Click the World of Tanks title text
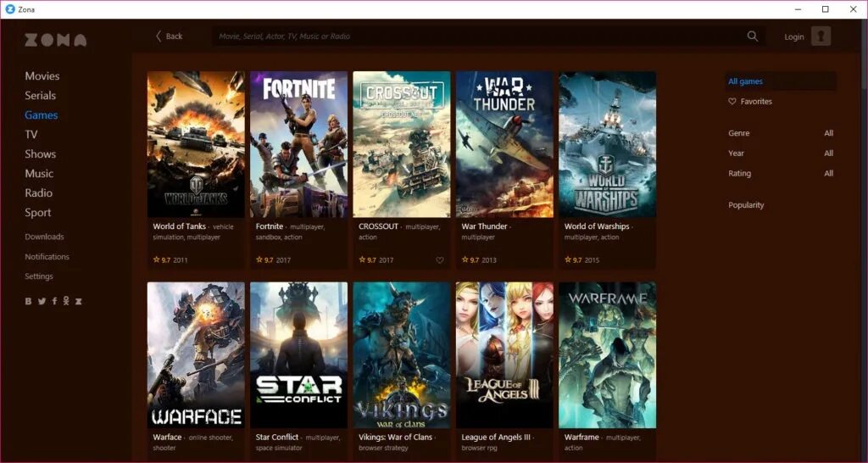 [x=180, y=226]
